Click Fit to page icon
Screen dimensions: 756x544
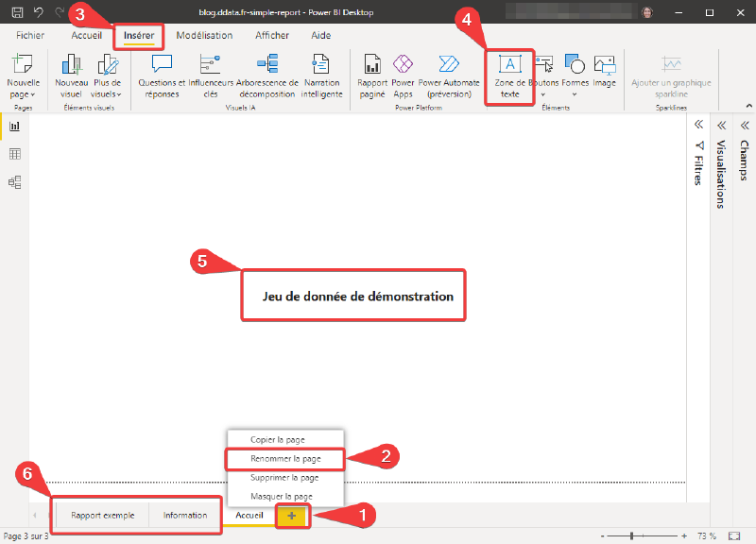tap(734, 535)
